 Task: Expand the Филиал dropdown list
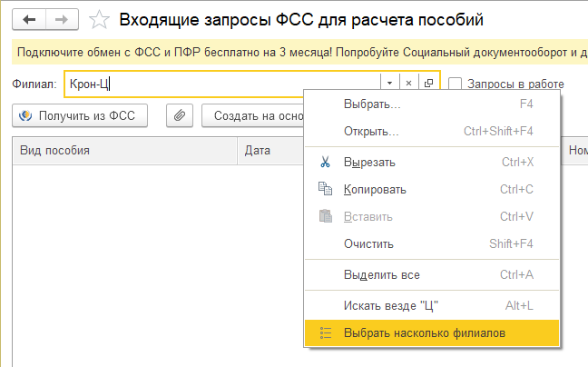(389, 84)
